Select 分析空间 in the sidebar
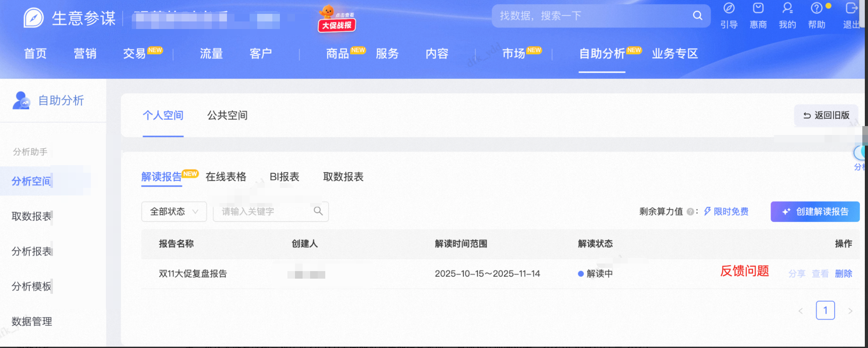Image resolution: width=868 pixels, height=348 pixels. tap(31, 181)
